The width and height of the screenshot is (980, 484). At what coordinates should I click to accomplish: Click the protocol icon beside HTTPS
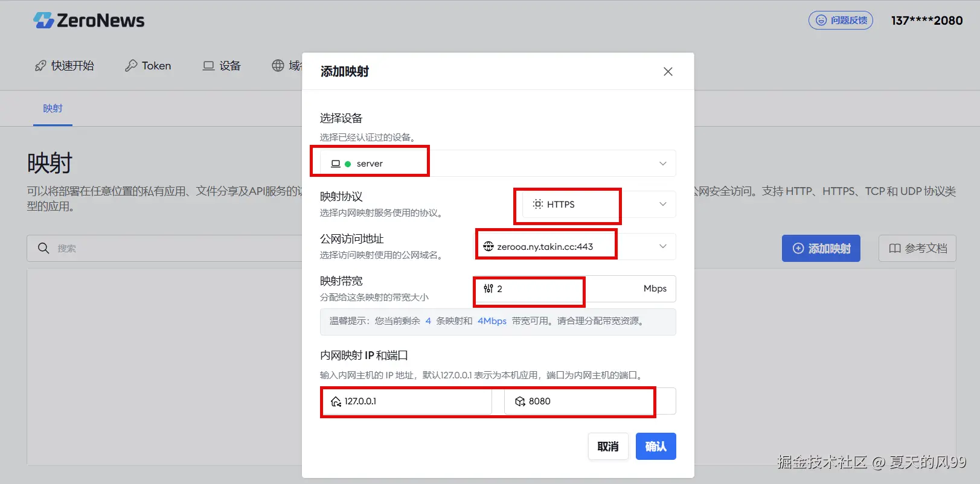tap(538, 204)
